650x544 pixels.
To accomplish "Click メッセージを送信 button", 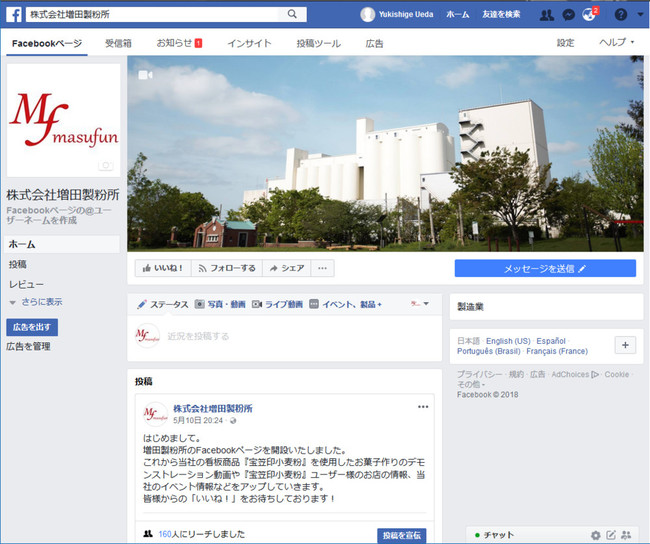I will (545, 268).
